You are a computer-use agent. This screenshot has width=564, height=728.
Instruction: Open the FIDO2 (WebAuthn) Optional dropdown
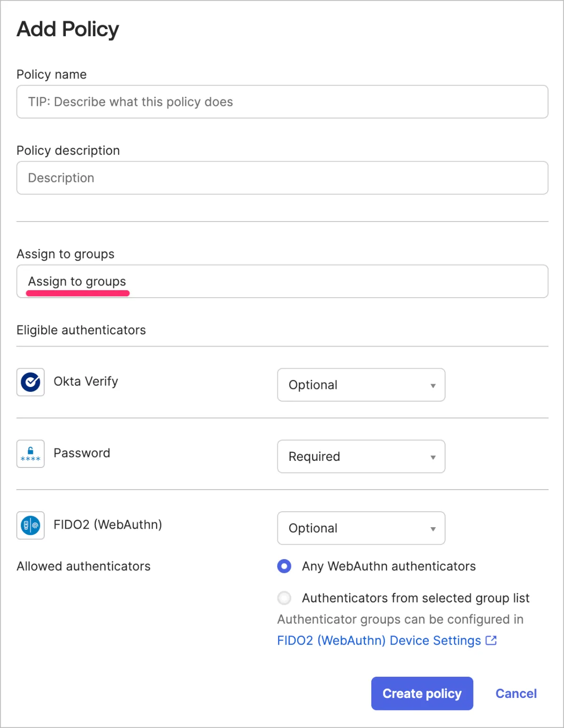click(x=361, y=528)
